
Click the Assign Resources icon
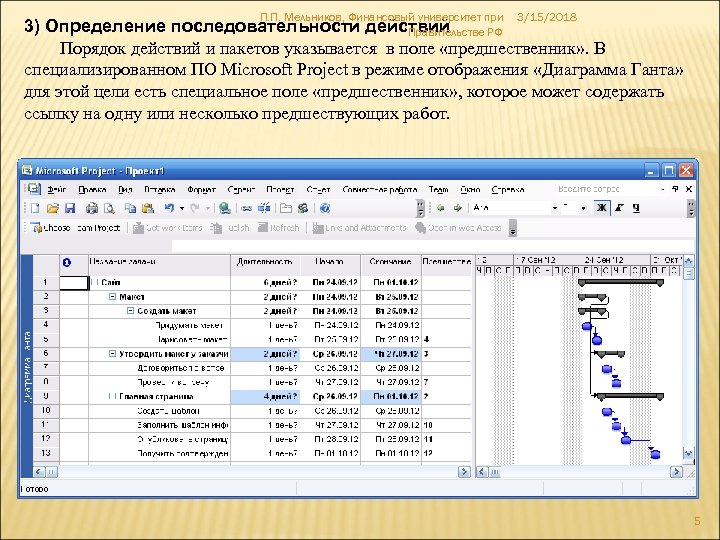303,208
